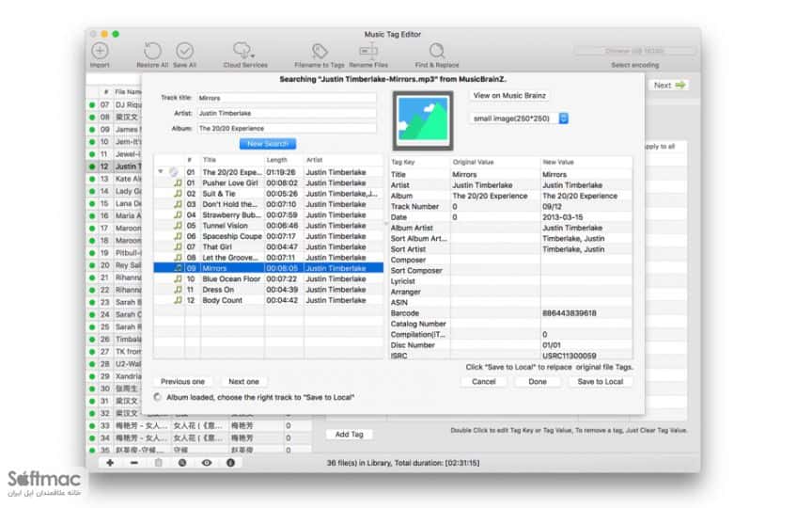Click music note icon of Suit & Tie row
This screenshot has width=812, height=508.
point(178,194)
